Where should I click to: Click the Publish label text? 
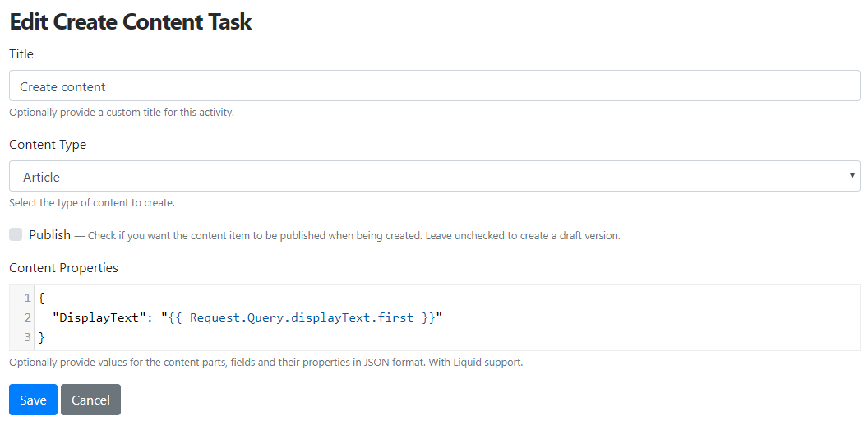click(x=50, y=234)
